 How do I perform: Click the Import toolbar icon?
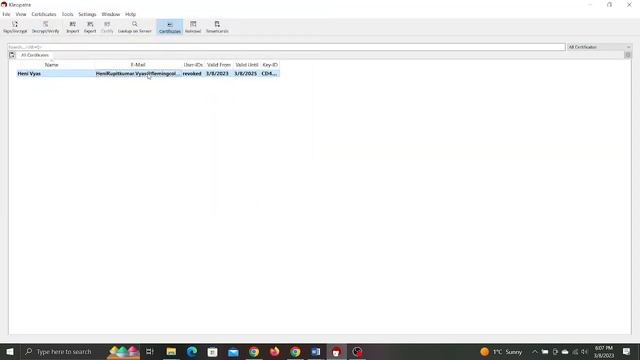(73, 27)
